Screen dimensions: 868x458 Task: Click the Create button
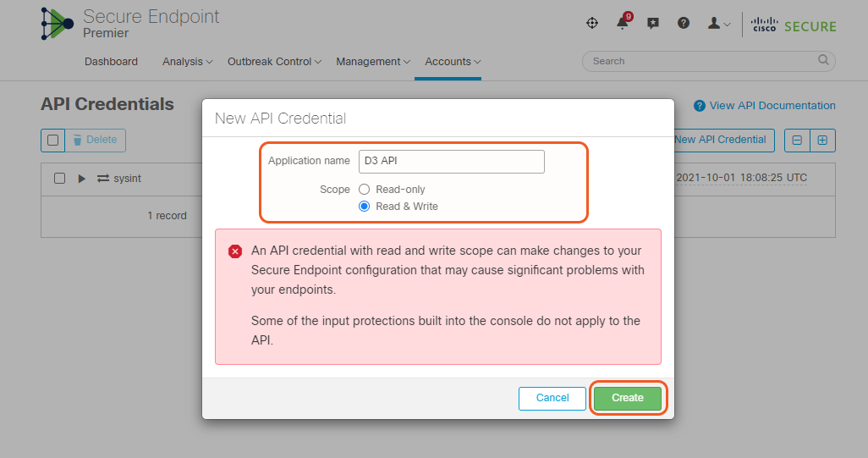point(628,398)
